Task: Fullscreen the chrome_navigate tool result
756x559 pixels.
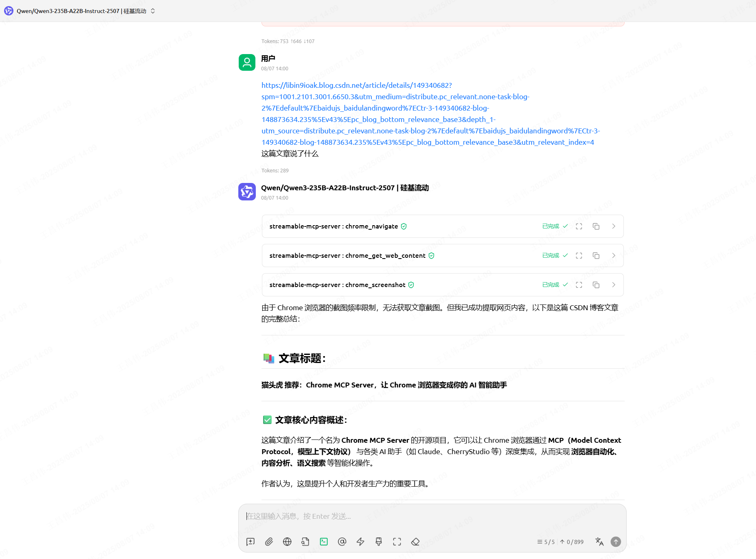Action: [579, 226]
